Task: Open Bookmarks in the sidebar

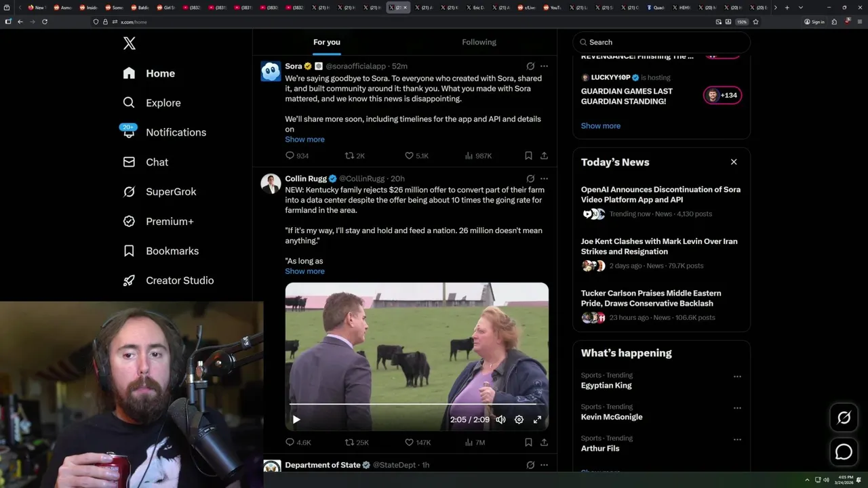Action: (x=161, y=251)
